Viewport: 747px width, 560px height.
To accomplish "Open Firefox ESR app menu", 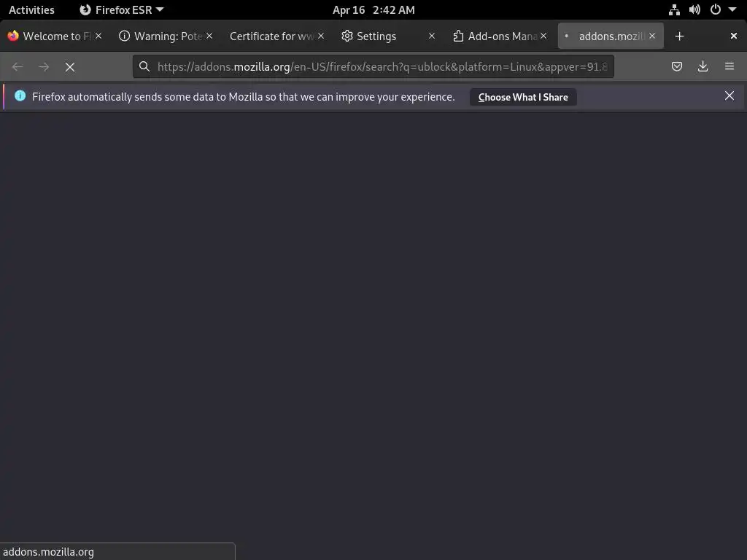I will [122, 10].
